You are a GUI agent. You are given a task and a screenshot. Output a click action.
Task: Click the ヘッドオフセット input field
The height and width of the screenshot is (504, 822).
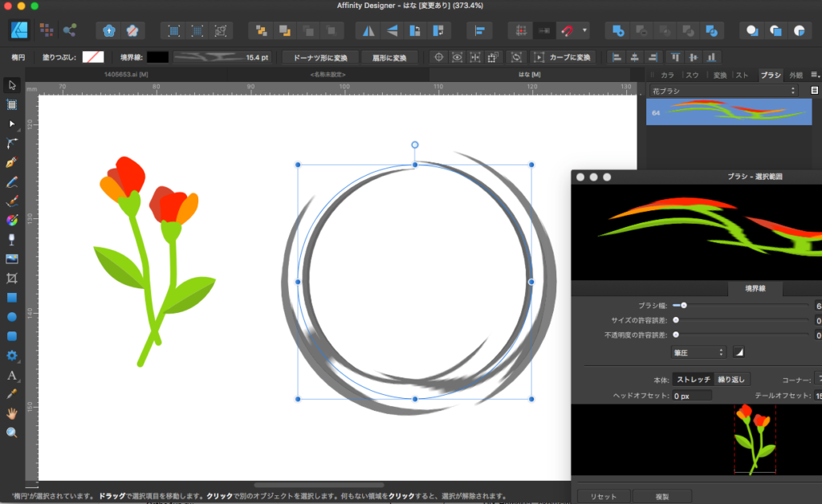click(691, 396)
